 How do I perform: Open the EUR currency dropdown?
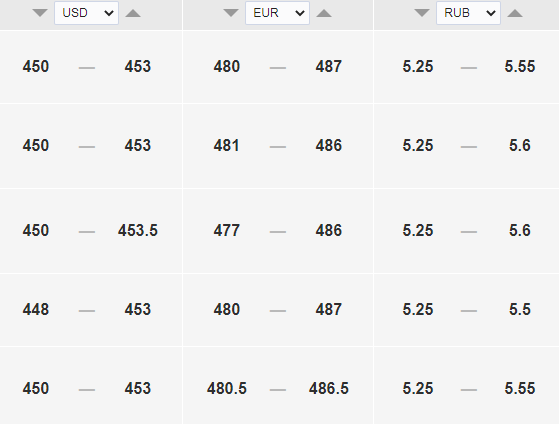277,13
